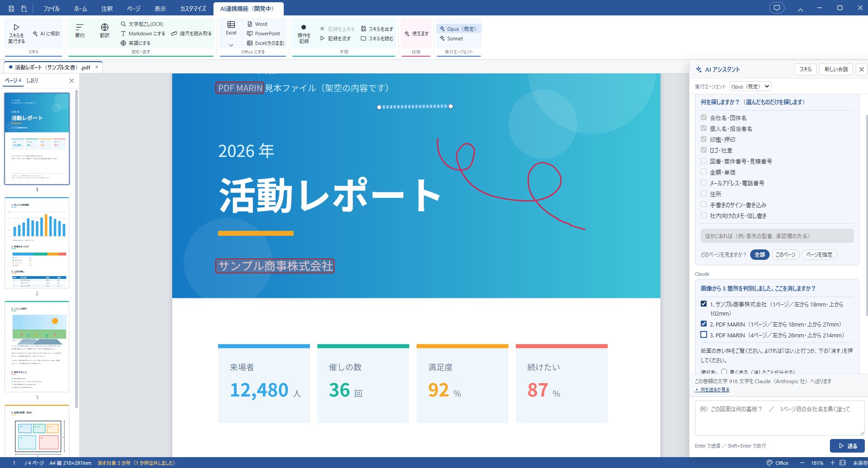
Task: Convert to Markdown (Markdown にする)
Action: coord(143,34)
